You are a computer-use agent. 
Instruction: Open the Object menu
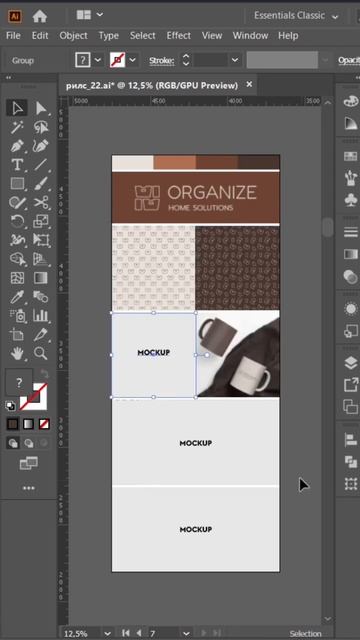coord(73,36)
